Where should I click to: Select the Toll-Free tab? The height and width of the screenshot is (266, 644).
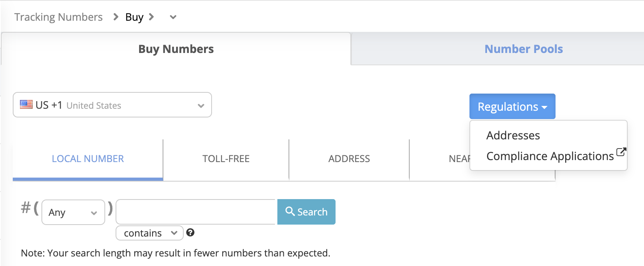click(x=226, y=159)
